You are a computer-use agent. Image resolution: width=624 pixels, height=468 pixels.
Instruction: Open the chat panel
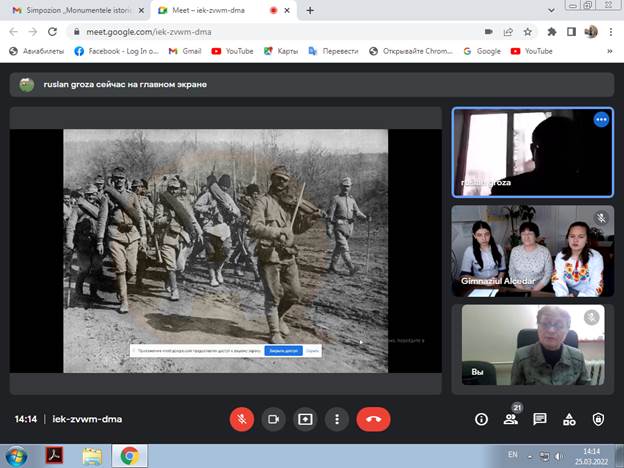click(540, 419)
